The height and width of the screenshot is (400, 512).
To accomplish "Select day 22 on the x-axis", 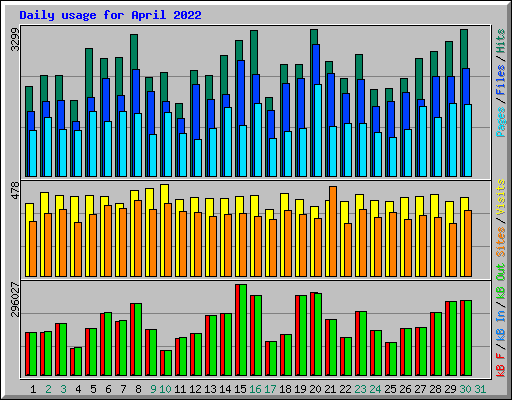I will [345, 389].
